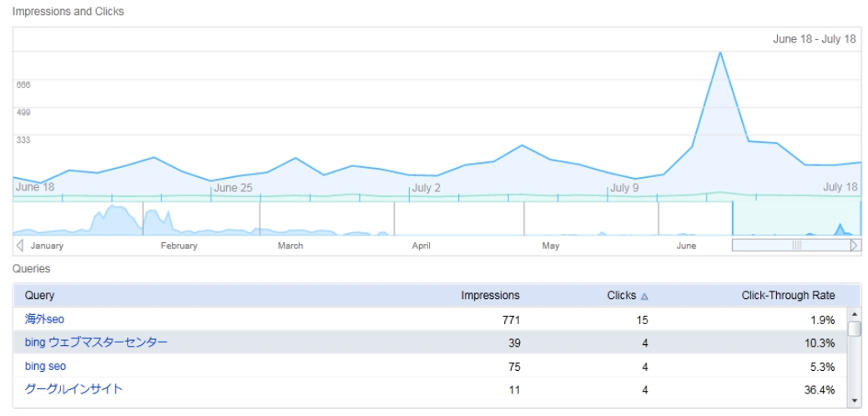The width and height of the screenshot is (868, 416).
Task: Click the queries table scrollbar up arrow
Action: 855,315
